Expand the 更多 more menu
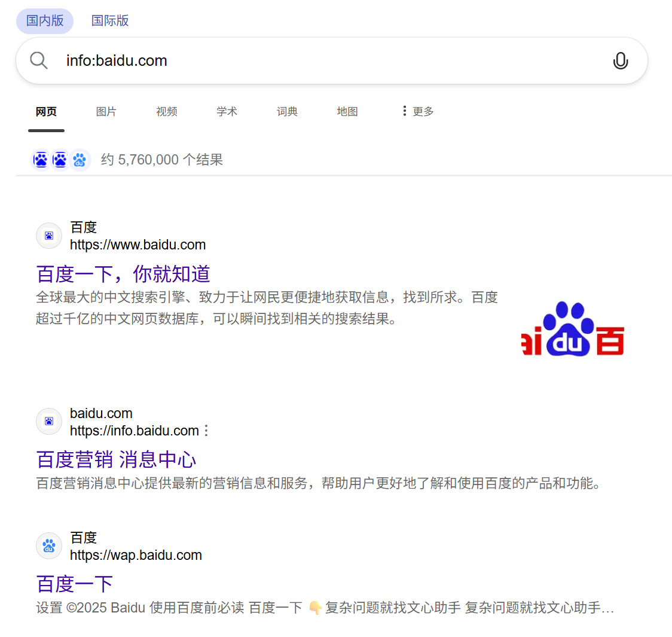Screen dimensions: 672x637 (x=418, y=111)
